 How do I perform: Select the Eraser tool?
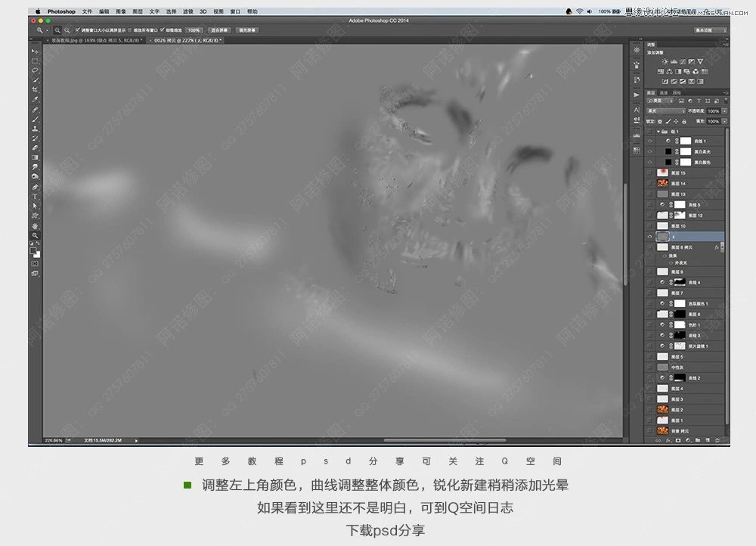point(35,148)
